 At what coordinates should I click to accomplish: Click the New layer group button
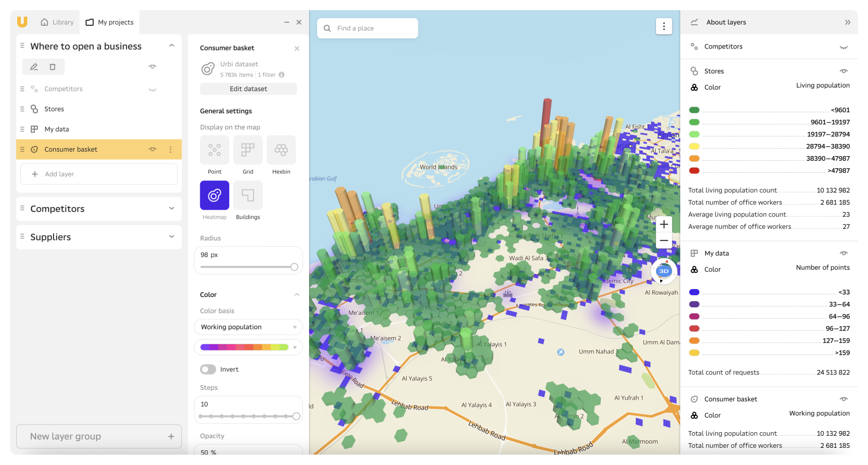point(99,436)
